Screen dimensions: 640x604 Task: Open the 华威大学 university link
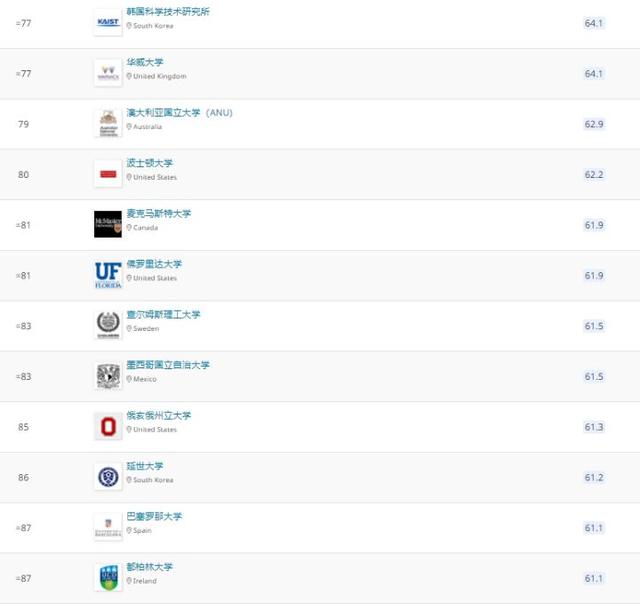[x=145, y=62]
